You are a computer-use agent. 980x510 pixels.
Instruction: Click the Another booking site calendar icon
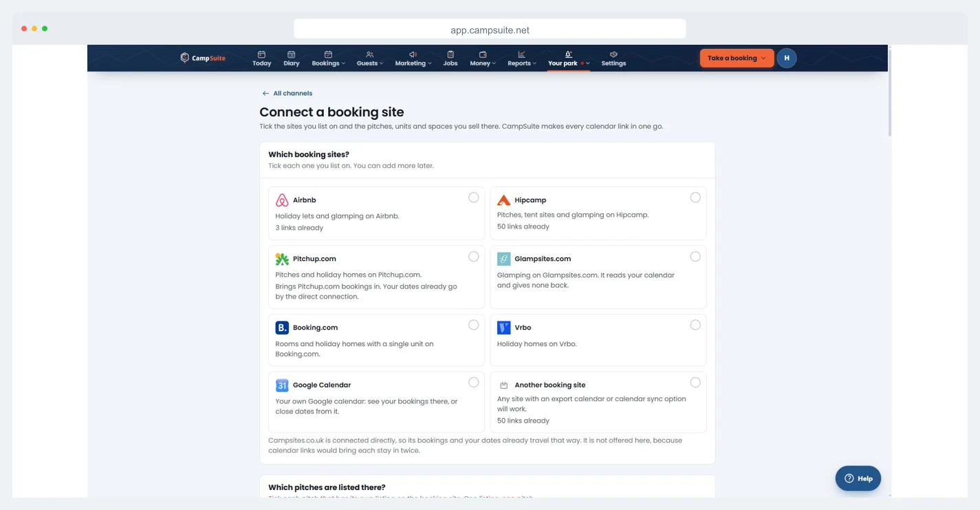point(504,385)
